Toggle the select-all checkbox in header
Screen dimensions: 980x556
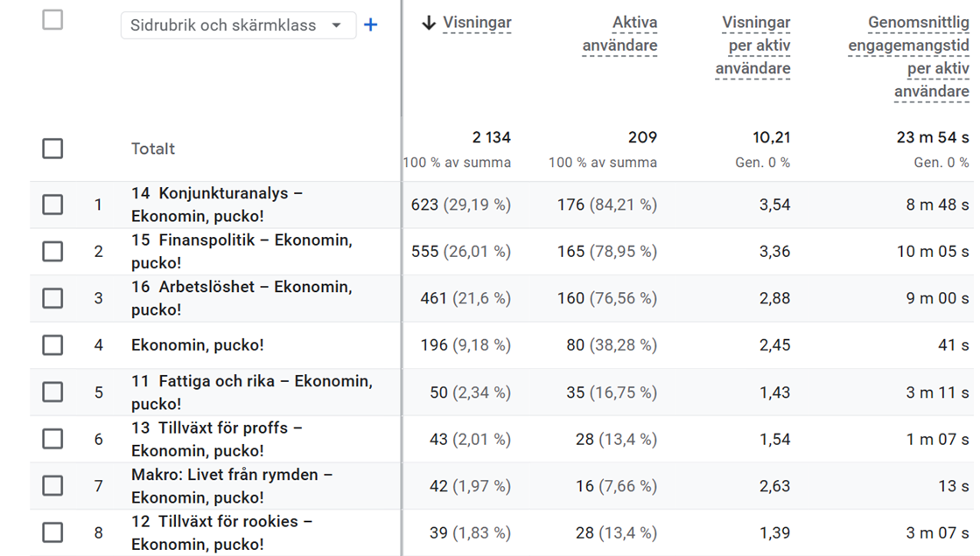click(x=52, y=19)
